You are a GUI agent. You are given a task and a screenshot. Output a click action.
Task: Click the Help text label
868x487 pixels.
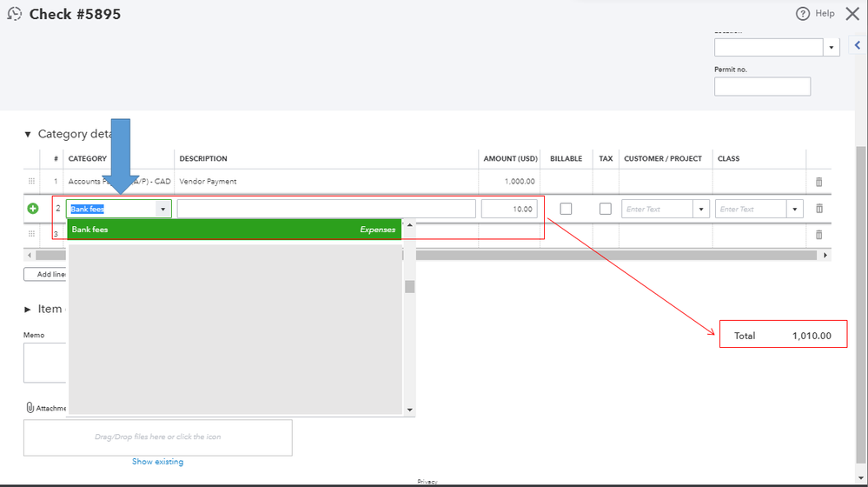tap(825, 13)
